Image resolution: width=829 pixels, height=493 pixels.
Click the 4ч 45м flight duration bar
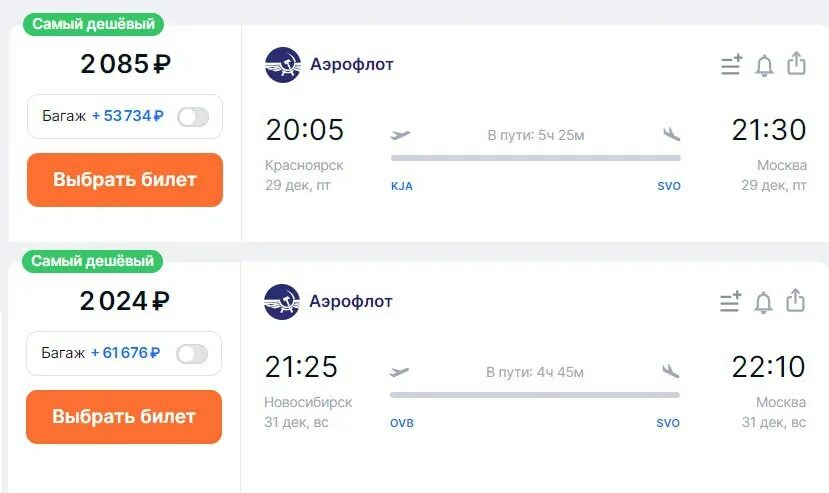tap(535, 394)
